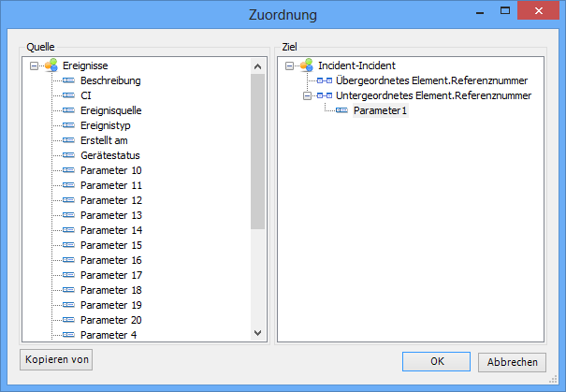This screenshot has width=566, height=392.
Task: Click the field icon beside Parameter1
Action: click(x=342, y=111)
